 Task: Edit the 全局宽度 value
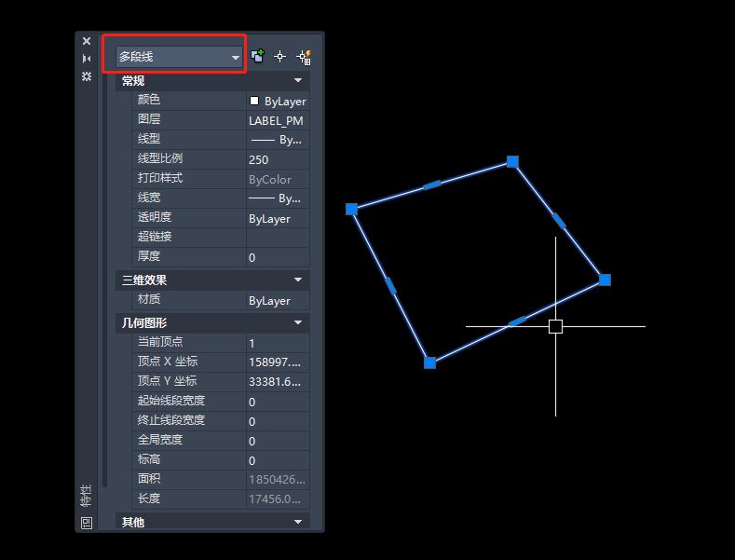coord(278,442)
